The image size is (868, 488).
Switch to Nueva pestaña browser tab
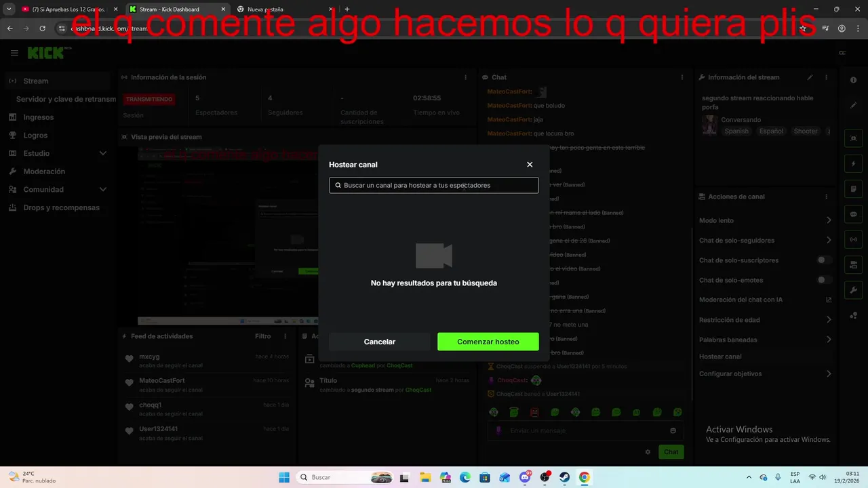pyautogui.click(x=283, y=9)
